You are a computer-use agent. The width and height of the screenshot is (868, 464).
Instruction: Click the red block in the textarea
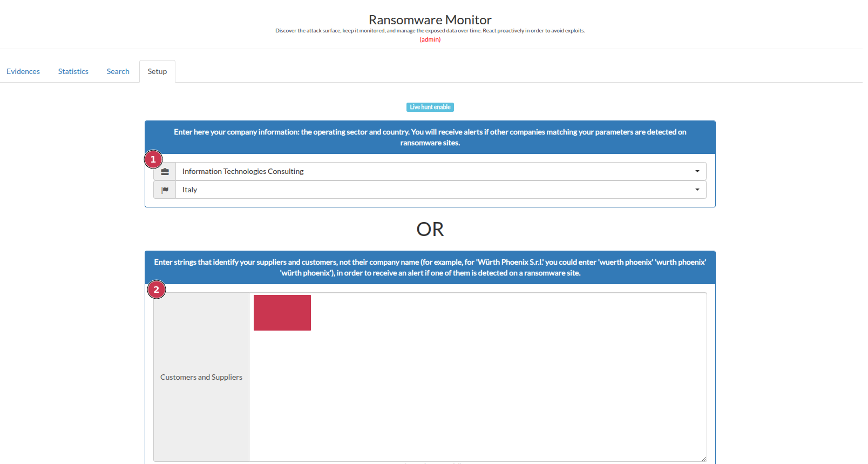(x=282, y=313)
